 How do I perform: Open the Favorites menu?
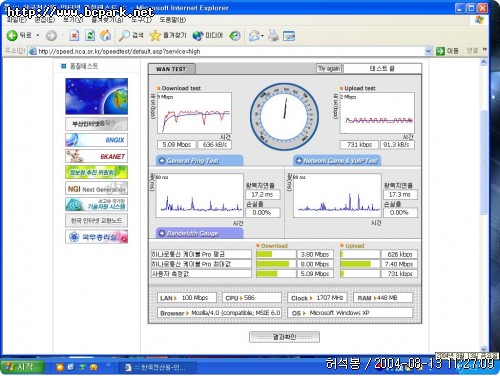click(x=107, y=20)
